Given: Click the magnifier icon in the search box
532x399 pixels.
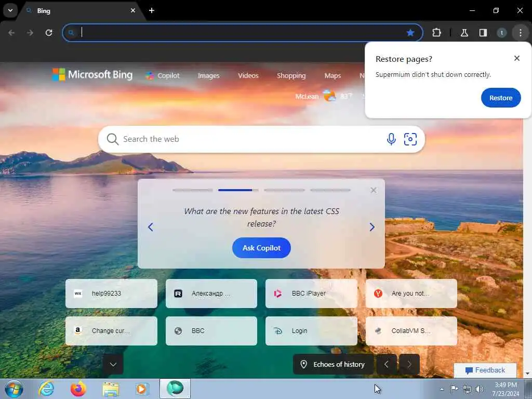Looking at the screenshot, I should 112,139.
